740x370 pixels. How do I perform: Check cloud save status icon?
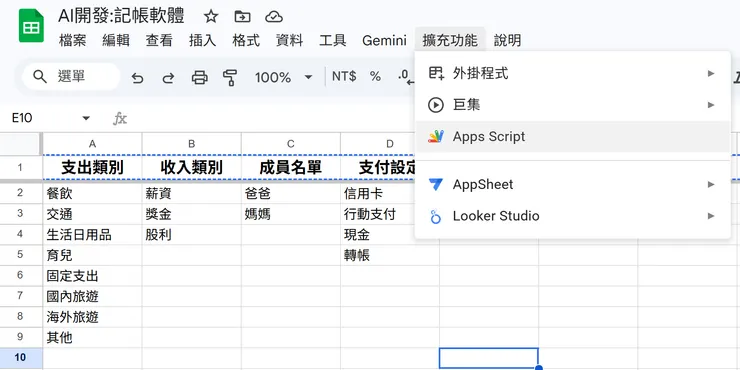pos(274,17)
